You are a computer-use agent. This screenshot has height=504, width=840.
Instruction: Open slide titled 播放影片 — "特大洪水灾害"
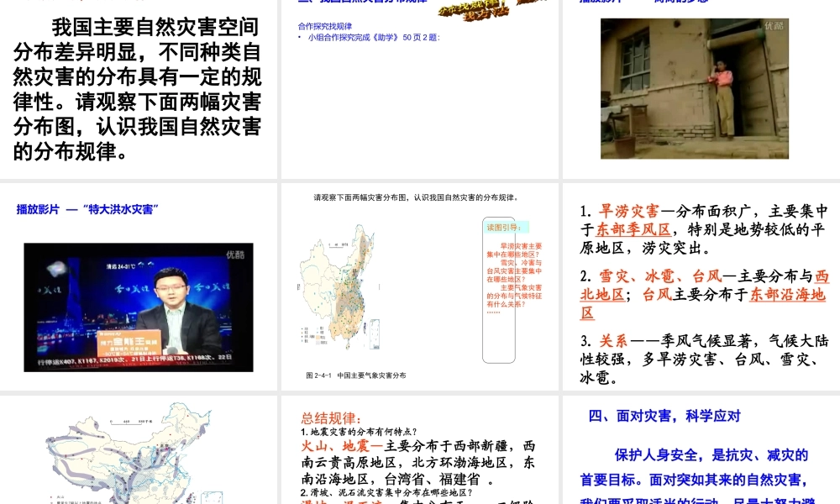coord(139,286)
